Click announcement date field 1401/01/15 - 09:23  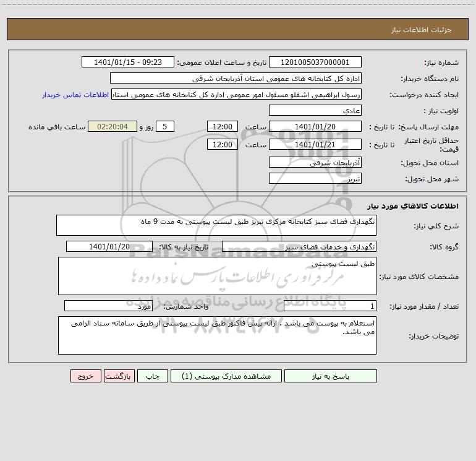128,62
